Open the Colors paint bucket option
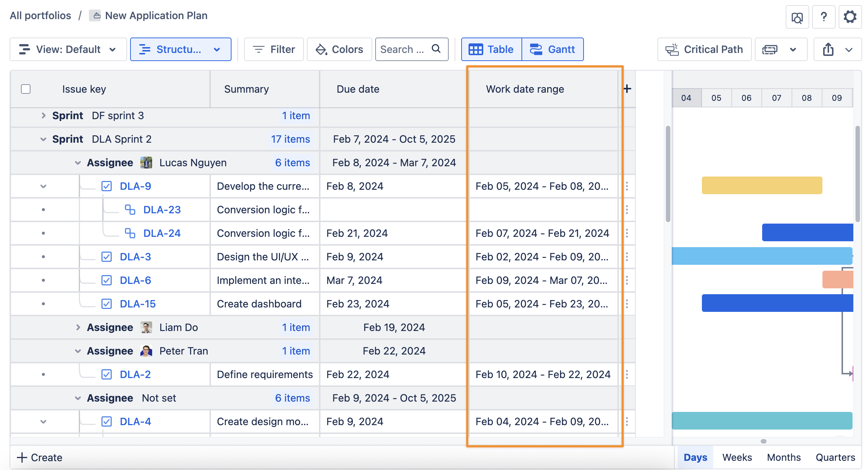 (x=340, y=49)
